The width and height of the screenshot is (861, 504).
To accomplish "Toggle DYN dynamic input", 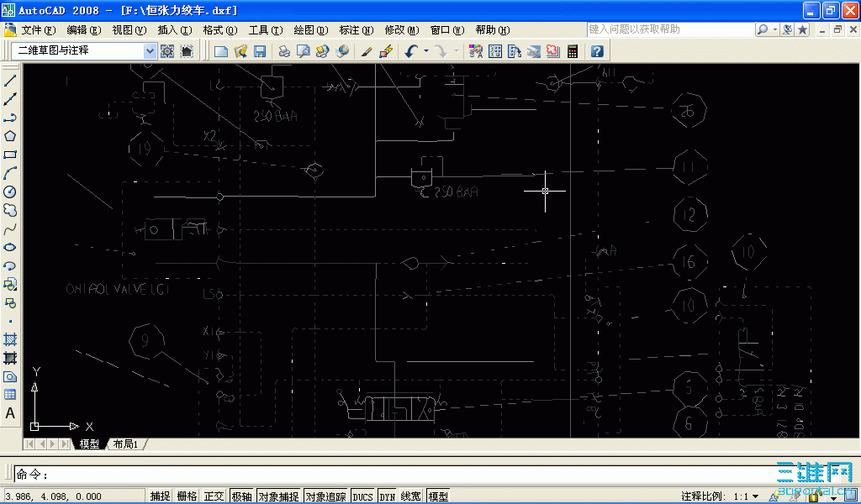I will (387, 496).
